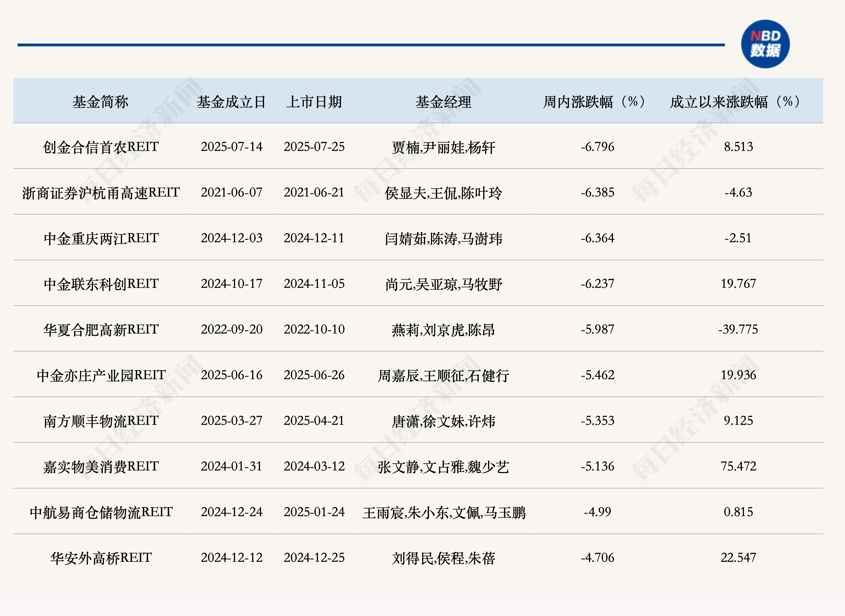845x616 pixels.
Task: Select managers 闫婧茹,陈涛,马澍玮
Action: 443,239
